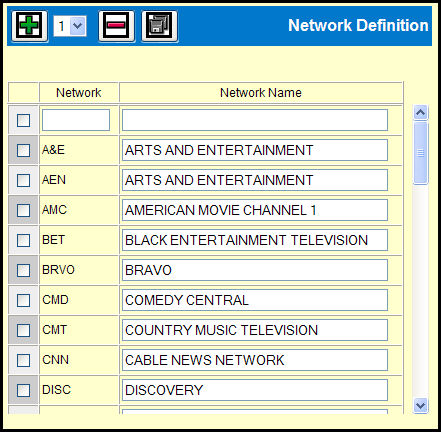Click the A&E network code
441x432 pixels.
click(53, 150)
